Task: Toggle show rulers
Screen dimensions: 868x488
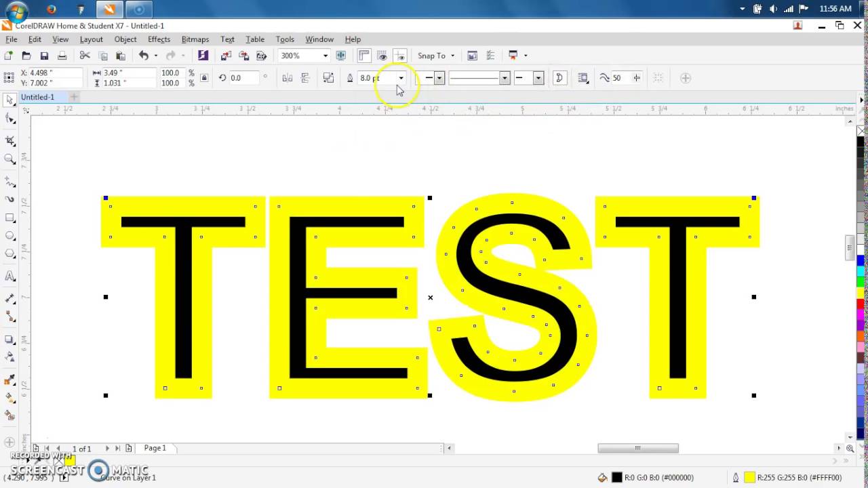Action: coord(364,56)
